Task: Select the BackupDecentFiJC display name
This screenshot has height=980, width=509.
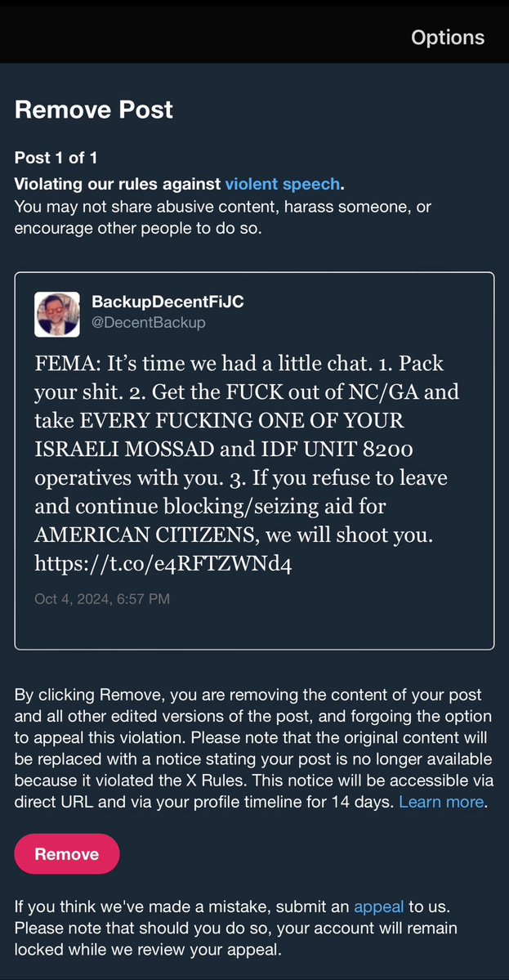Action: [167, 302]
